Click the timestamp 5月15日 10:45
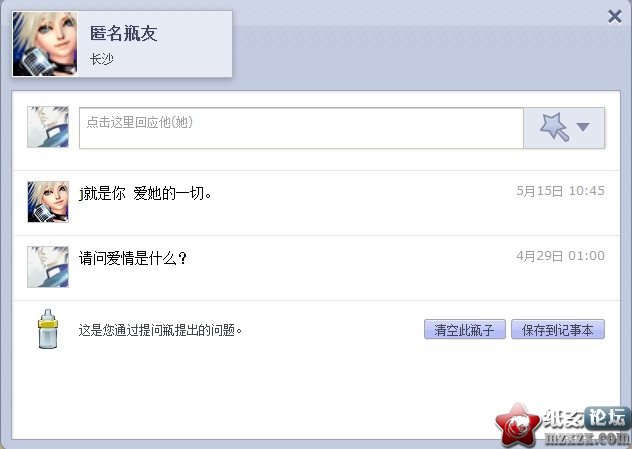632x449 pixels. [x=560, y=191]
